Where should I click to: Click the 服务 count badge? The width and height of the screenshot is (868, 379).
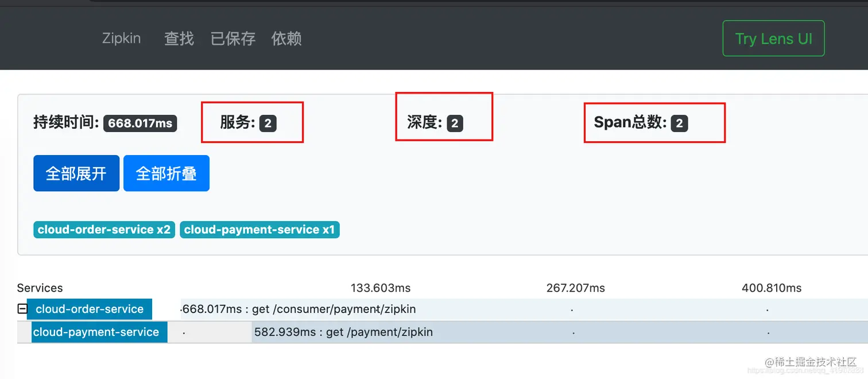[268, 123]
